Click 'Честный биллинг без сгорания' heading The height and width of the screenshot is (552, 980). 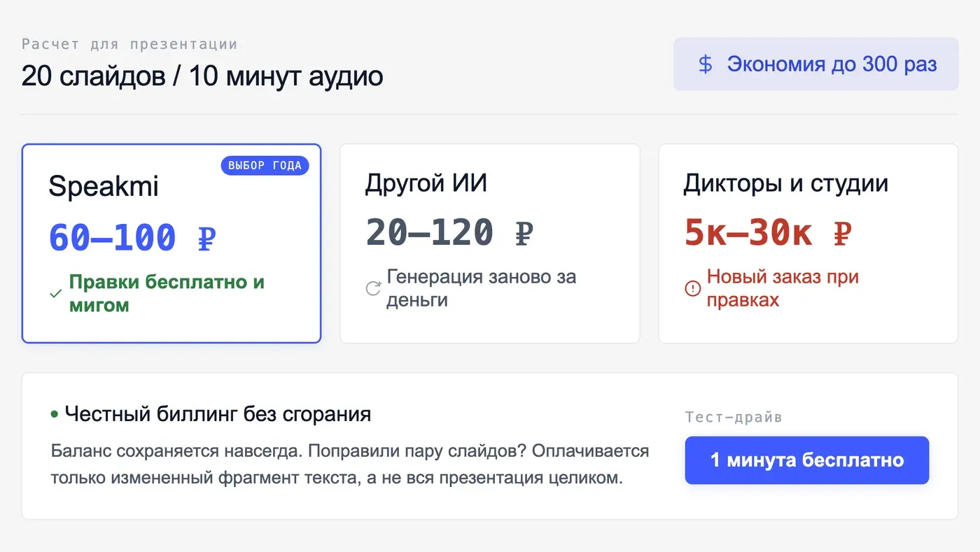click(x=218, y=414)
